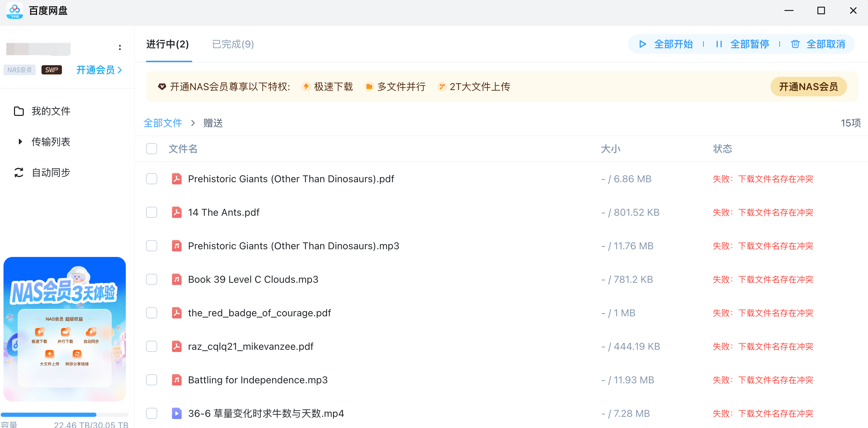Check the box for the_red_badge_of_courage.pdf
Viewport: 868px width, 428px height.
[152, 313]
